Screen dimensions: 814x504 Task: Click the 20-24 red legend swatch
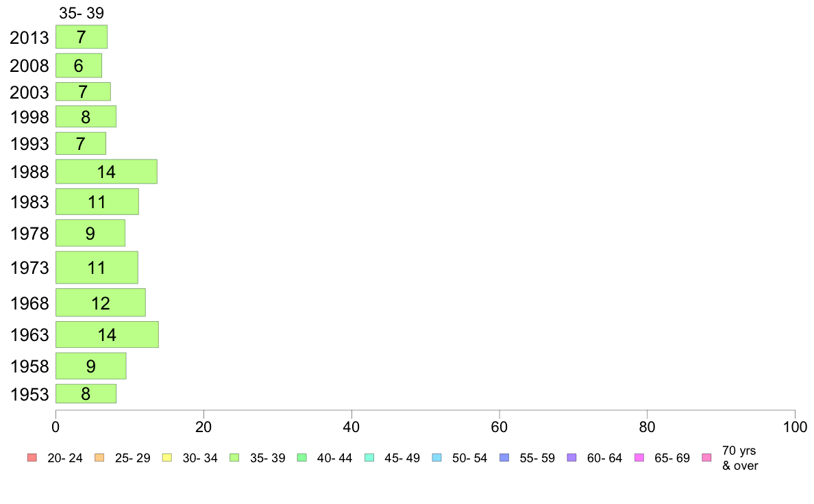(x=32, y=458)
